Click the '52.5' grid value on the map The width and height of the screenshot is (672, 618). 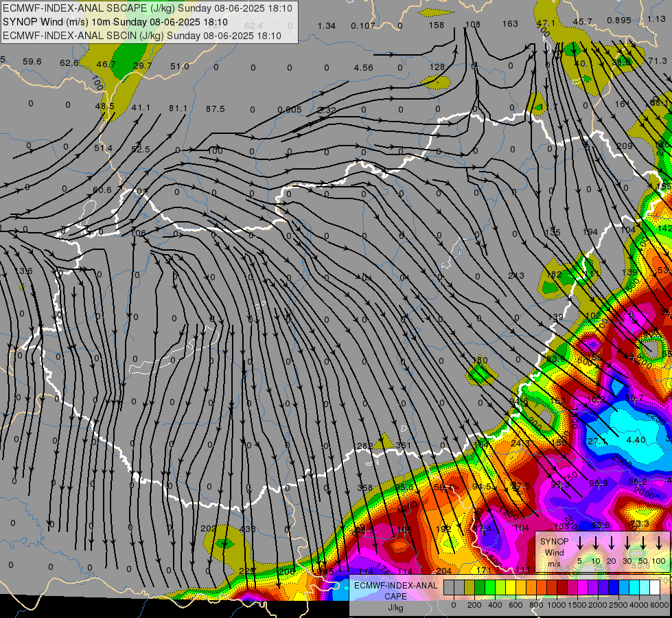coord(141,149)
